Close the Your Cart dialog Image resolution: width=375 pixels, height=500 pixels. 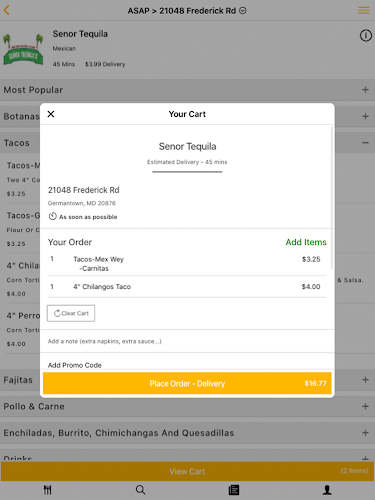51,114
